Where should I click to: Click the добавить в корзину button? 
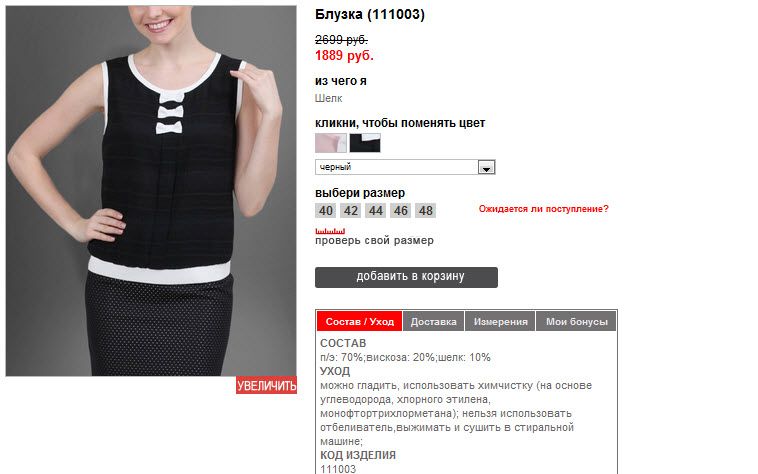(x=406, y=277)
